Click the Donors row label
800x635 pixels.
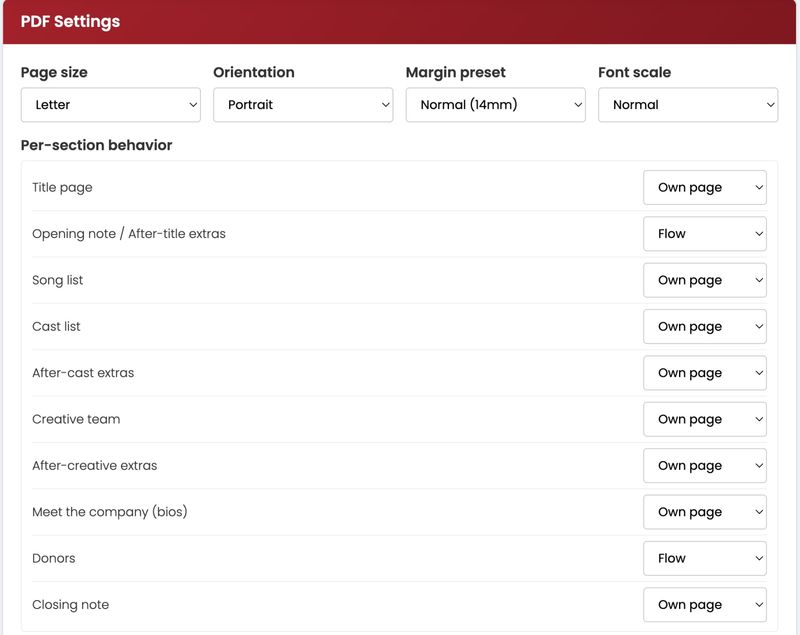tap(54, 558)
